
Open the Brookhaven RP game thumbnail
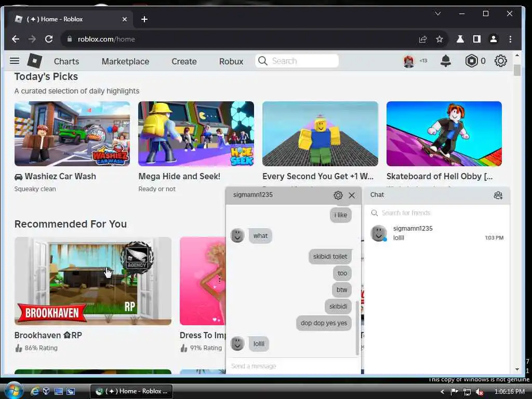[93, 281]
